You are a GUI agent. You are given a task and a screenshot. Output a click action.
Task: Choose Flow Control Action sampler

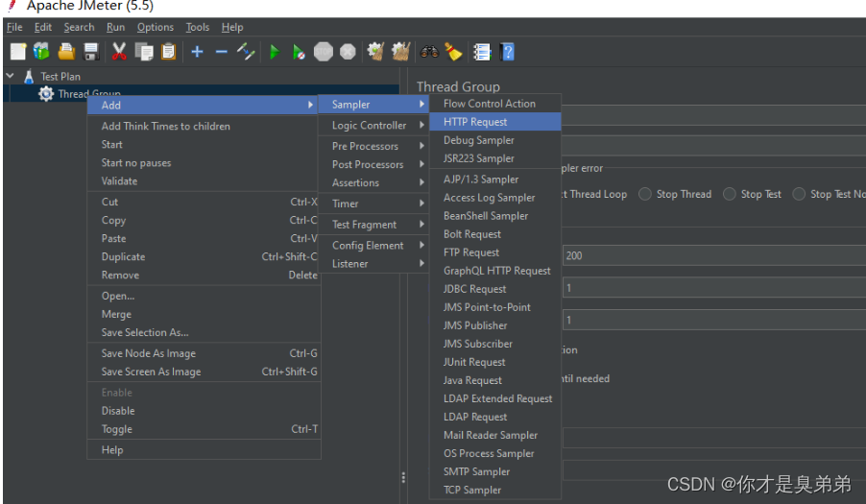495,104
